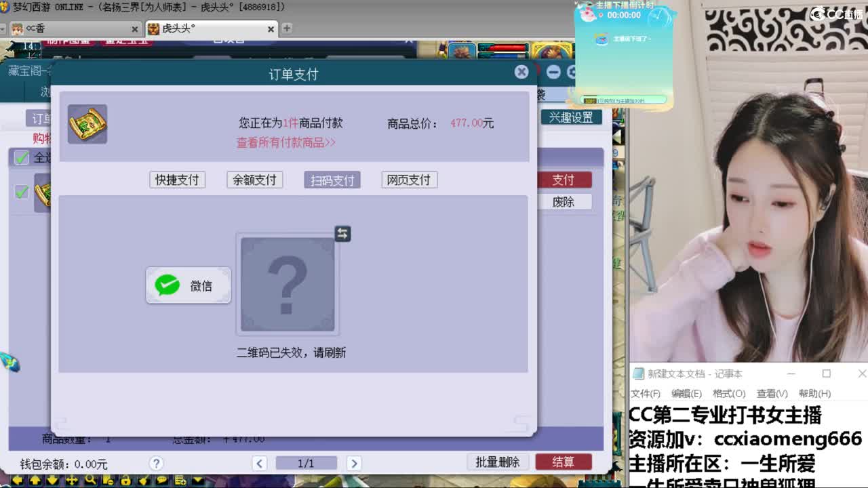868x488 pixels.
Task: Uncheck the 全选 select-all checkbox
Action: [x=22, y=157]
